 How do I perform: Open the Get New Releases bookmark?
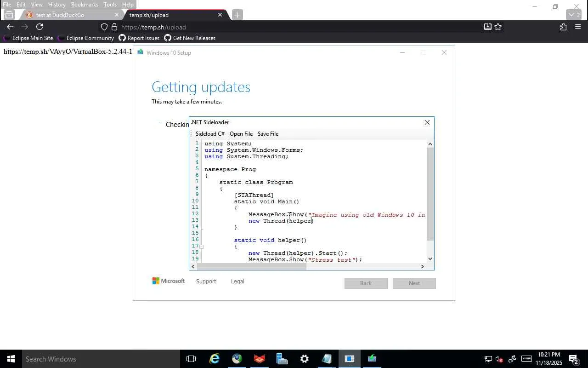190,38
